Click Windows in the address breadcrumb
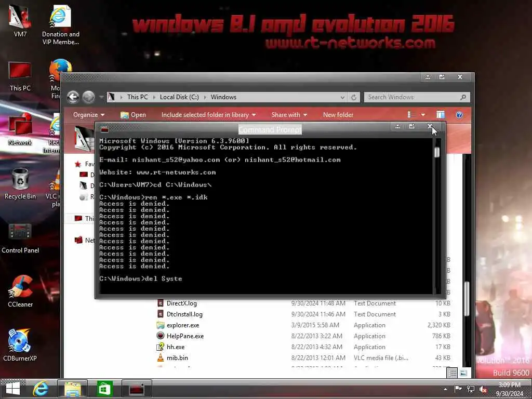The image size is (532, 399). 223,97
